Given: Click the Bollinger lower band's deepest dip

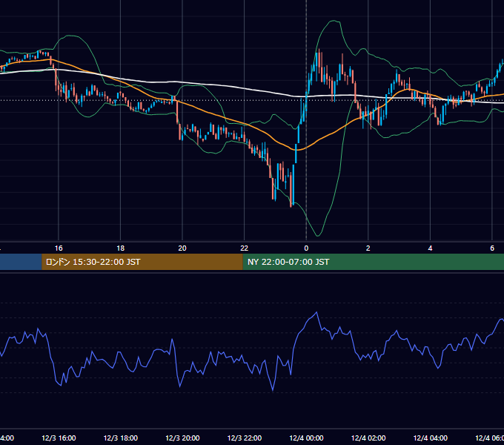Looking at the screenshot, I should coord(318,236).
